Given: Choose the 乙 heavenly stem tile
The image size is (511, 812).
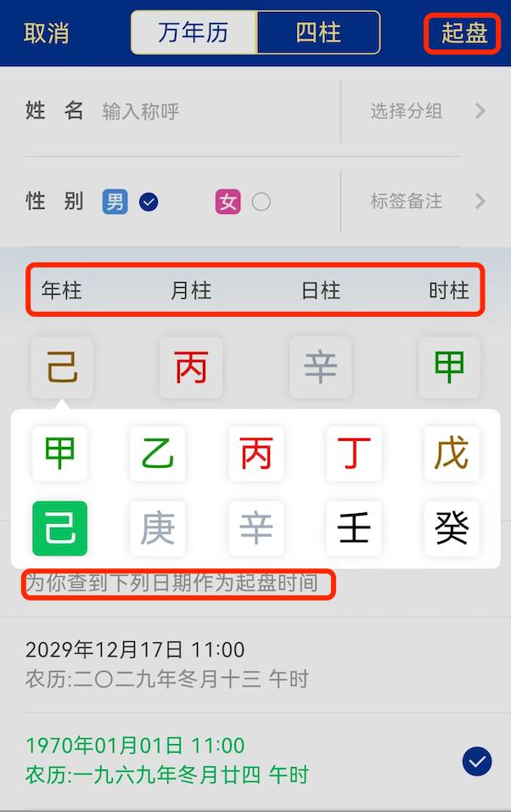Looking at the screenshot, I should [157, 453].
